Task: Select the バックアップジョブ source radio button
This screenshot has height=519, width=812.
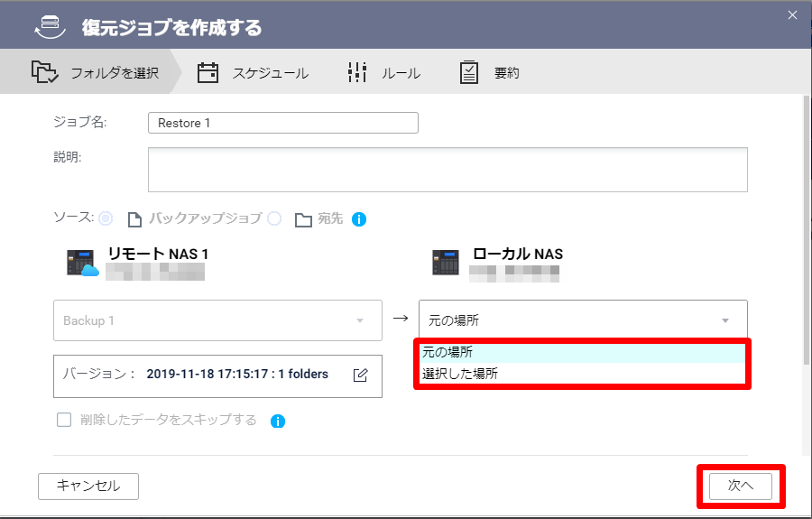Action: click(x=106, y=218)
